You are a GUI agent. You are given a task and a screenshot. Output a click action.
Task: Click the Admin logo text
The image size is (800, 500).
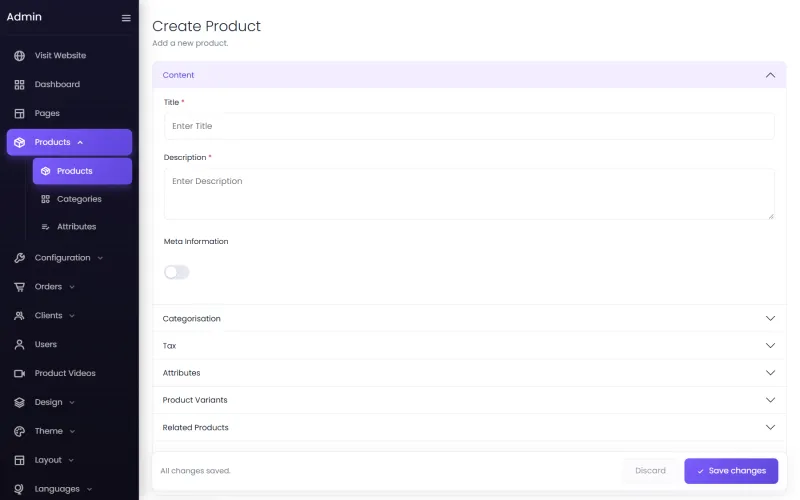[x=24, y=17]
